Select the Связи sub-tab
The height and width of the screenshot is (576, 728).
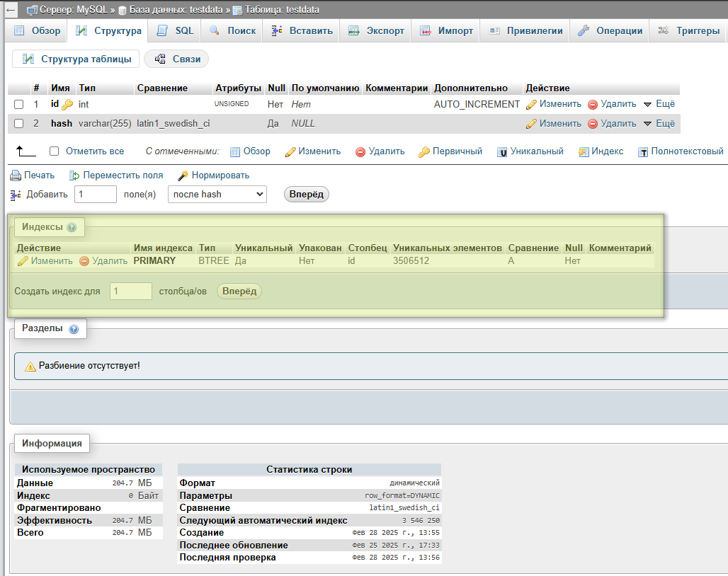click(177, 59)
